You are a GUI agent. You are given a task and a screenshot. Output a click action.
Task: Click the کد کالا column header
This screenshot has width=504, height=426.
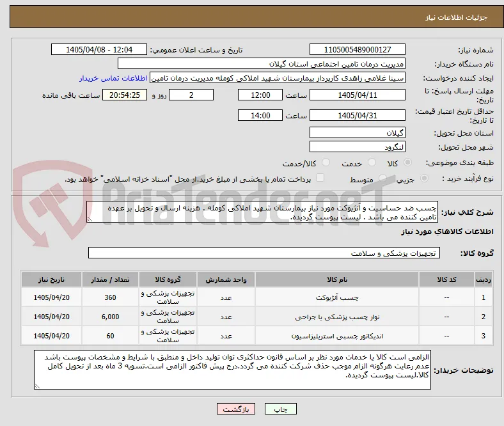pos(446,280)
